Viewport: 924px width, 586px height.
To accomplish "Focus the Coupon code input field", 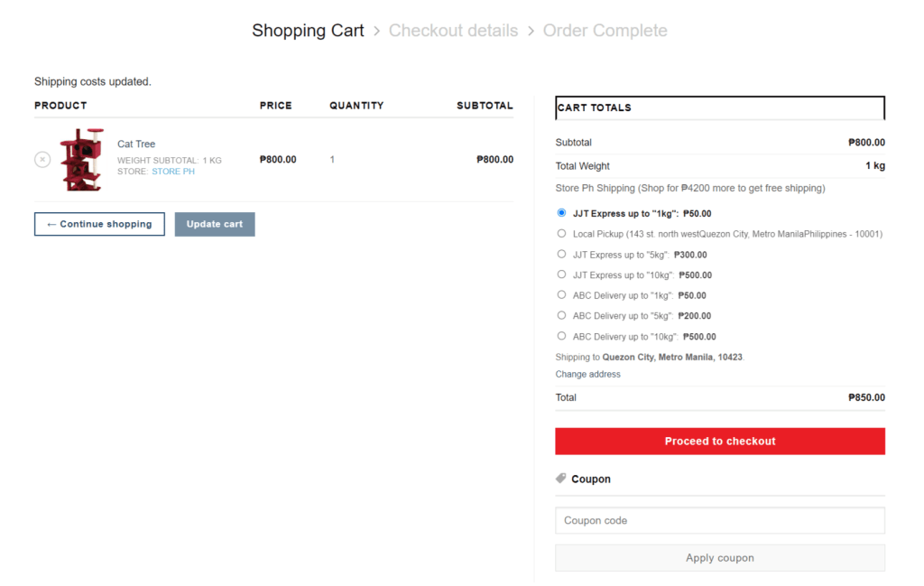I will coord(719,520).
